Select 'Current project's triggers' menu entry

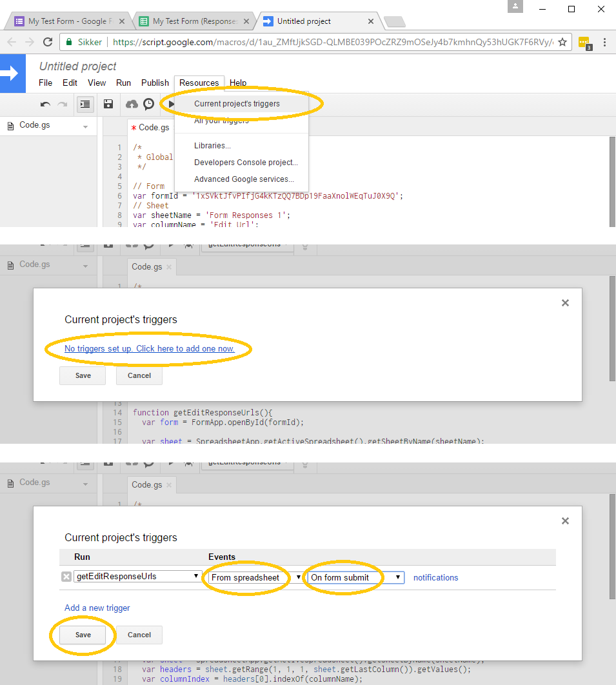click(237, 103)
